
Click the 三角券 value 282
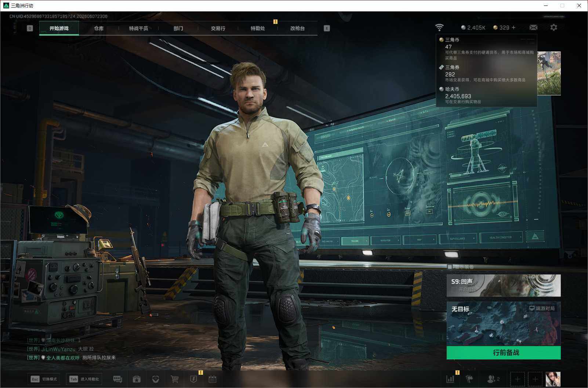click(x=450, y=74)
